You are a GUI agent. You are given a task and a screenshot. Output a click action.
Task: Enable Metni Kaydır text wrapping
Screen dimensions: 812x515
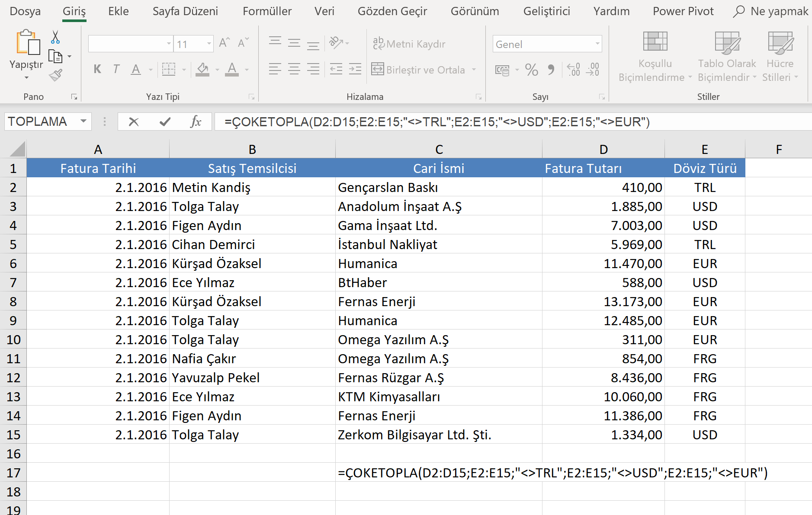408,43
